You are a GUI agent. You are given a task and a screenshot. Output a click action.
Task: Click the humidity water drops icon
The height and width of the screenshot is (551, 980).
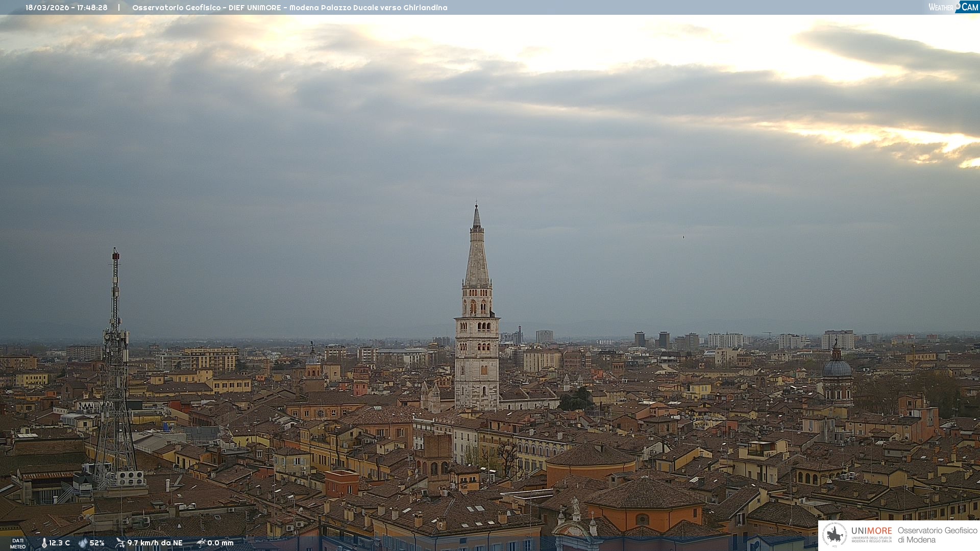click(83, 543)
